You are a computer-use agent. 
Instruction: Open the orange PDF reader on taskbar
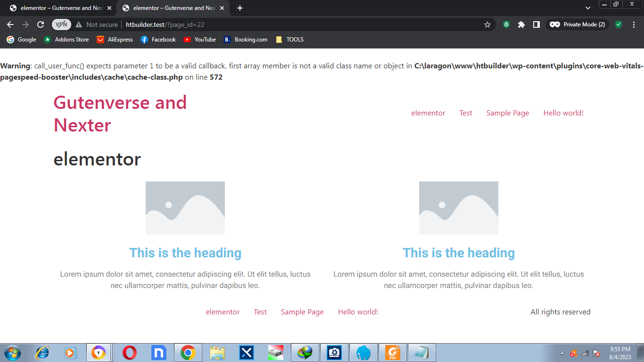pos(393,353)
